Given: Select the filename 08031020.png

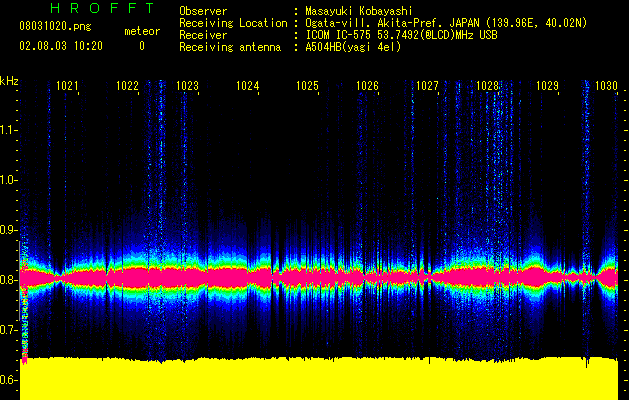Looking at the screenshot, I should tap(55, 27).
